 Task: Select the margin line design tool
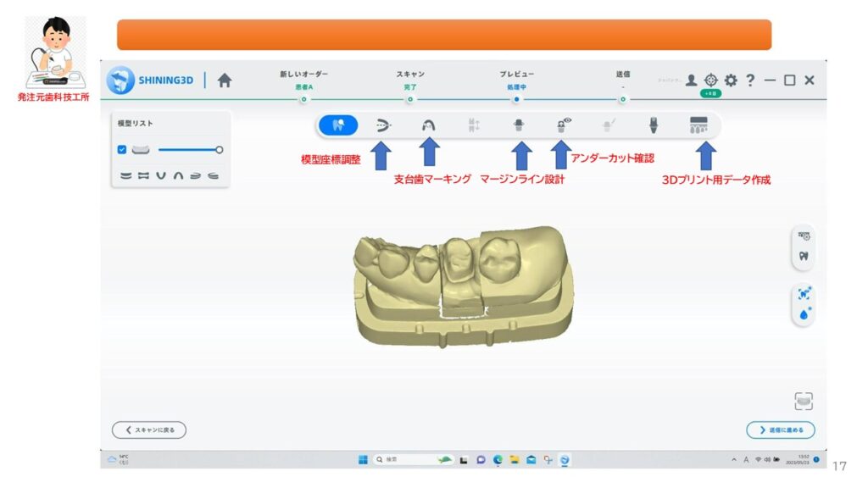pos(520,125)
